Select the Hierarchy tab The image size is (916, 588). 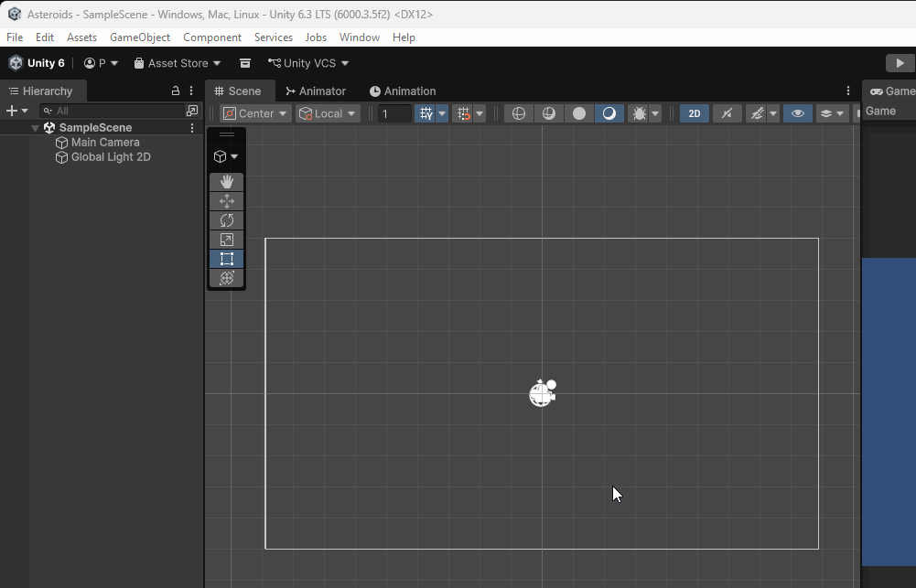(x=41, y=91)
